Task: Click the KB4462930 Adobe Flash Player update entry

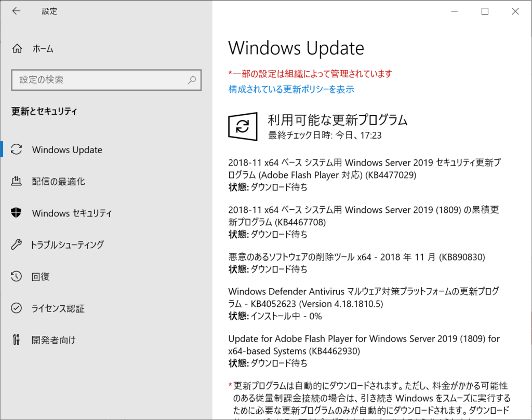Action: tap(364, 351)
